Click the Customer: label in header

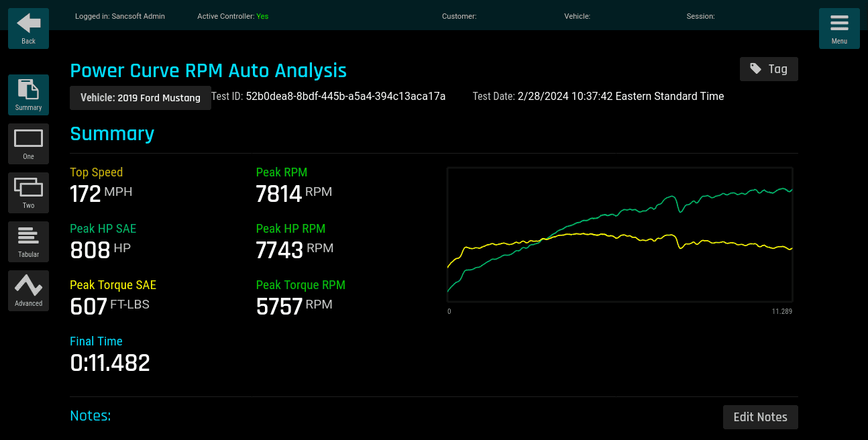(x=459, y=16)
